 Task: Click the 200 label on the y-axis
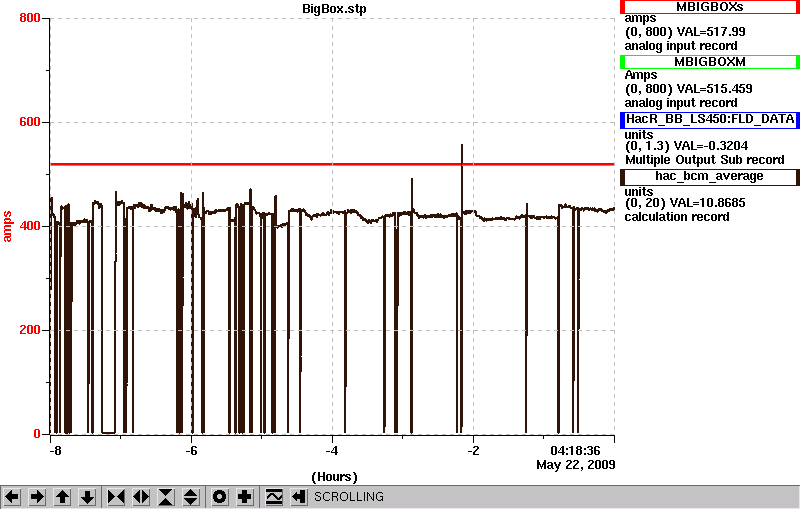[x=30, y=330]
